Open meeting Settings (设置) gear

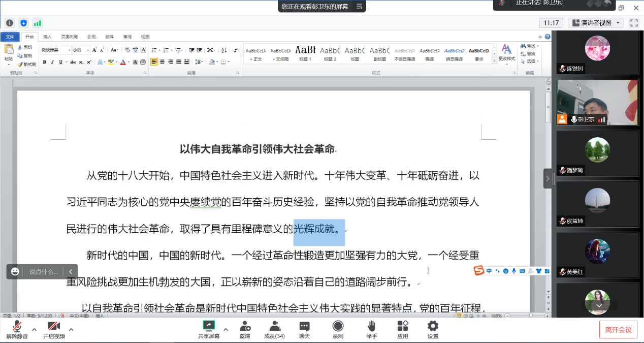pos(433,326)
